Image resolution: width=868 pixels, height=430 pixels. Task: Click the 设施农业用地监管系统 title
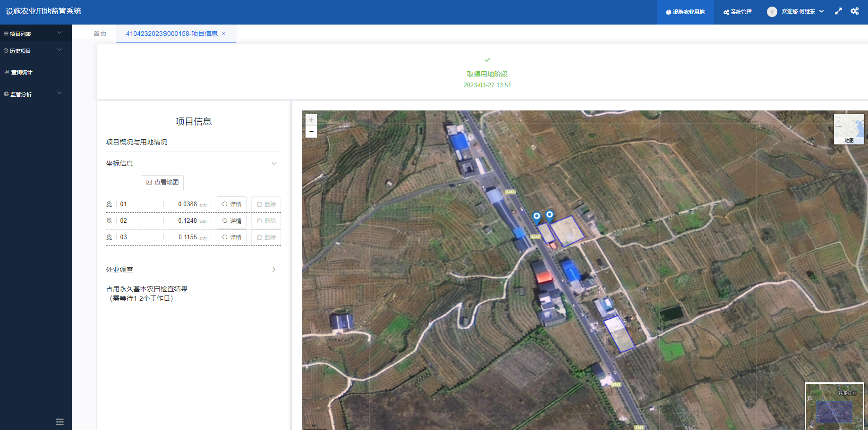[x=43, y=11]
